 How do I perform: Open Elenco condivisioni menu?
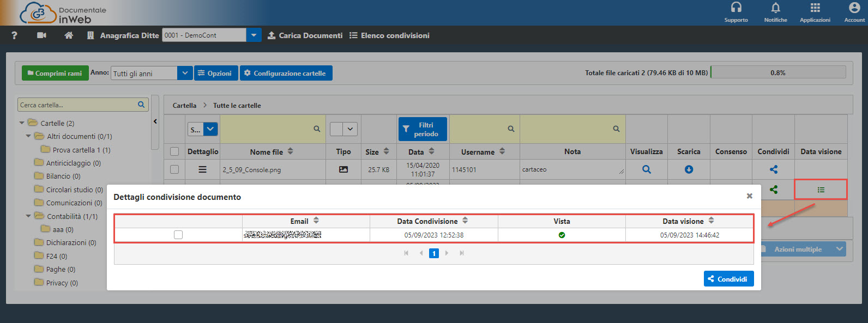tap(389, 35)
